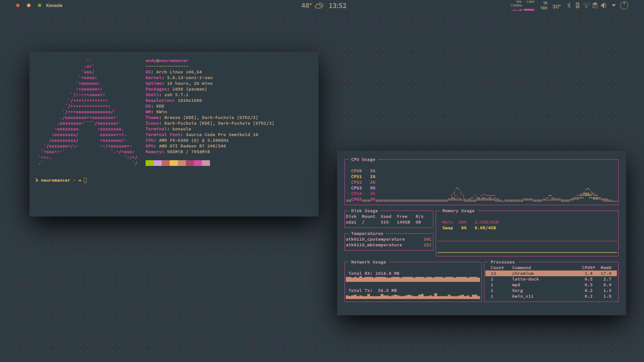Viewport: 644px width, 362px height.
Task: Open the clipboard tray icon
Action: pyautogui.click(x=595, y=5)
